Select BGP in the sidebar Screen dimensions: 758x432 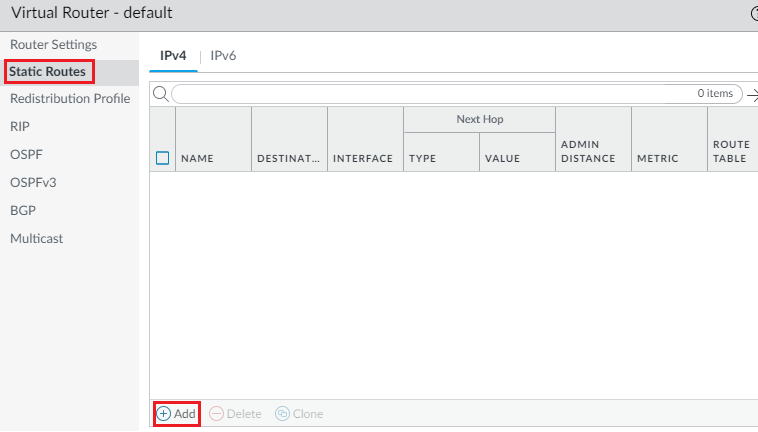[23, 211]
